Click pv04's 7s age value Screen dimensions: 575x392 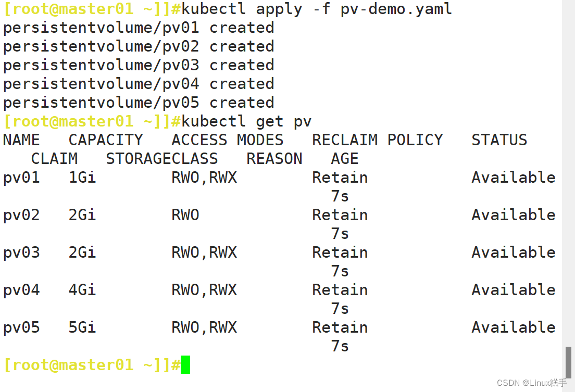click(x=340, y=308)
